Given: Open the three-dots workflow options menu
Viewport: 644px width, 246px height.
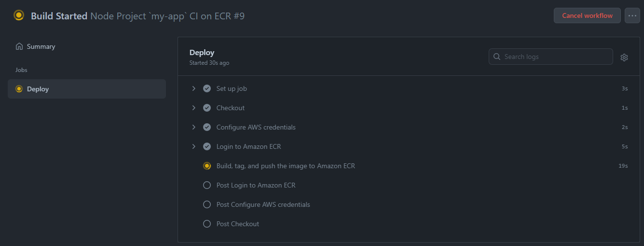Looking at the screenshot, I should tap(632, 15).
